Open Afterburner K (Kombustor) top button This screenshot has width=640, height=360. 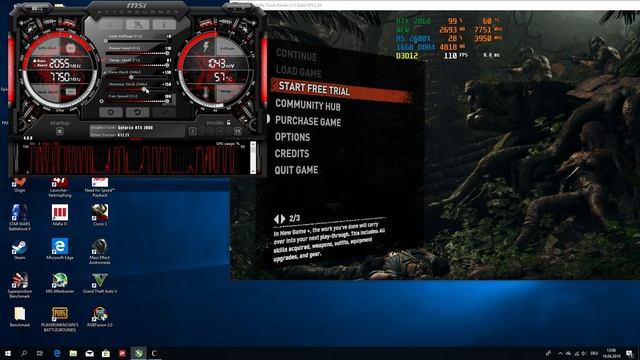(111, 24)
